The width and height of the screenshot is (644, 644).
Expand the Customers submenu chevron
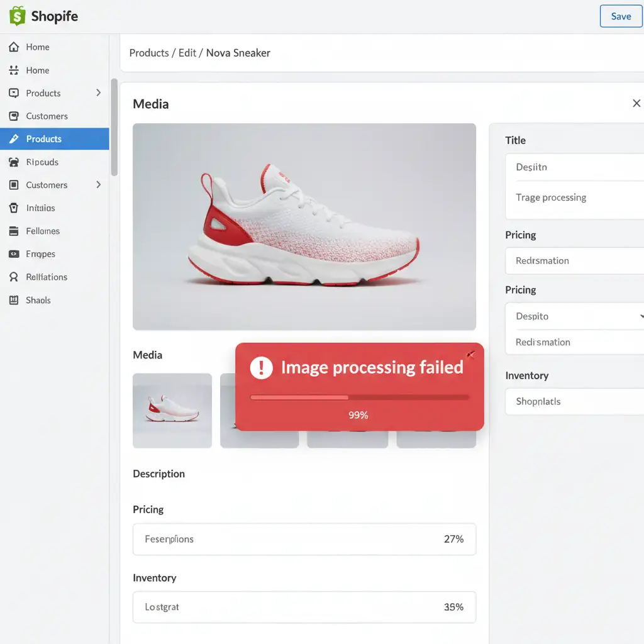point(98,185)
